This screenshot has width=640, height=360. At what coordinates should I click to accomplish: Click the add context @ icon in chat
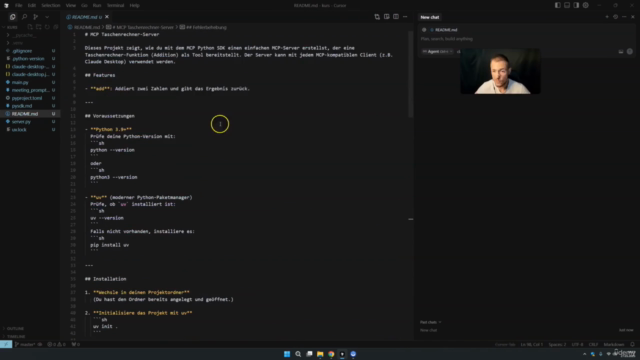click(424, 30)
